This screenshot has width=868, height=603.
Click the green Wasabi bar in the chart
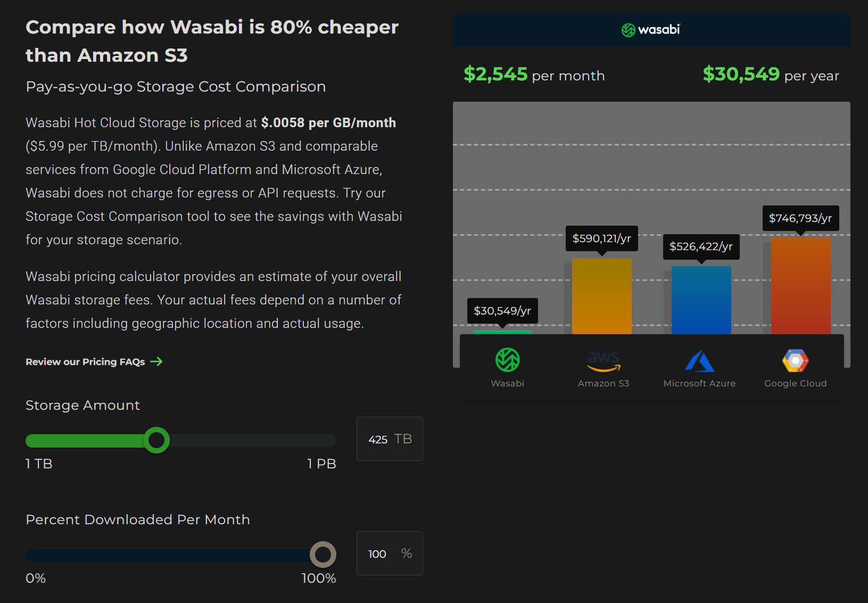[502, 333]
